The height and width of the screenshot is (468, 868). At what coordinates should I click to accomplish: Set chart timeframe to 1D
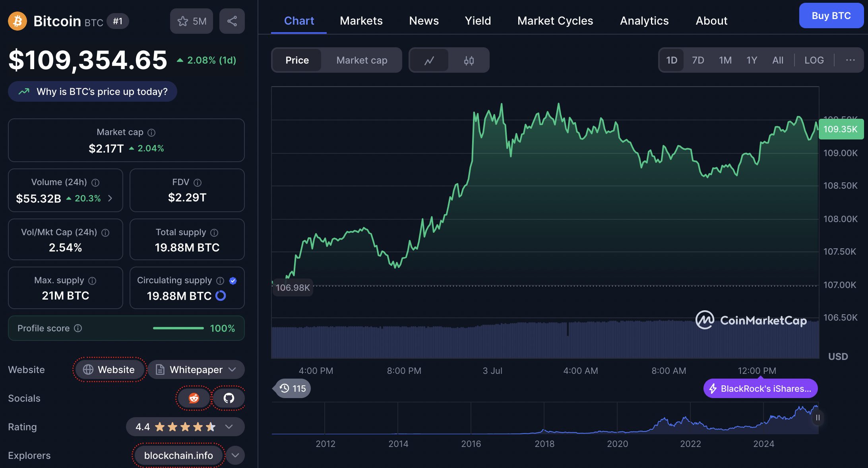pos(672,60)
